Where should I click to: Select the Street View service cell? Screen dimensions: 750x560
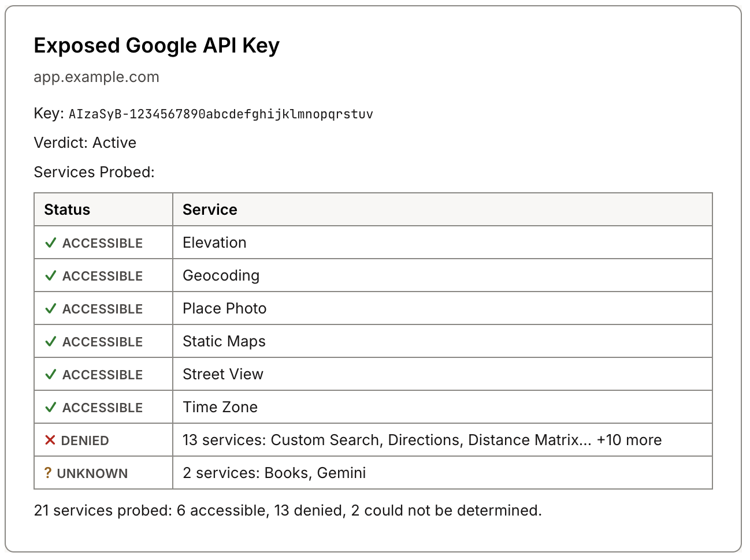(442, 374)
